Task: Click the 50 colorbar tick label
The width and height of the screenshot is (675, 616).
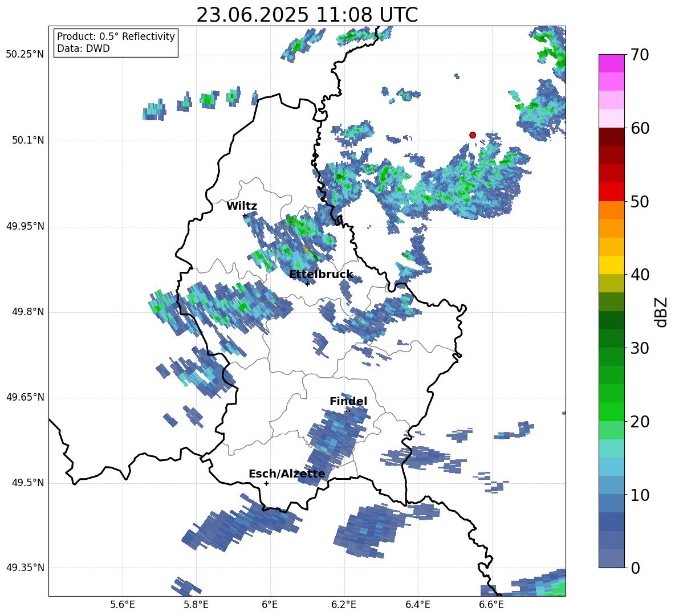Action: (640, 201)
